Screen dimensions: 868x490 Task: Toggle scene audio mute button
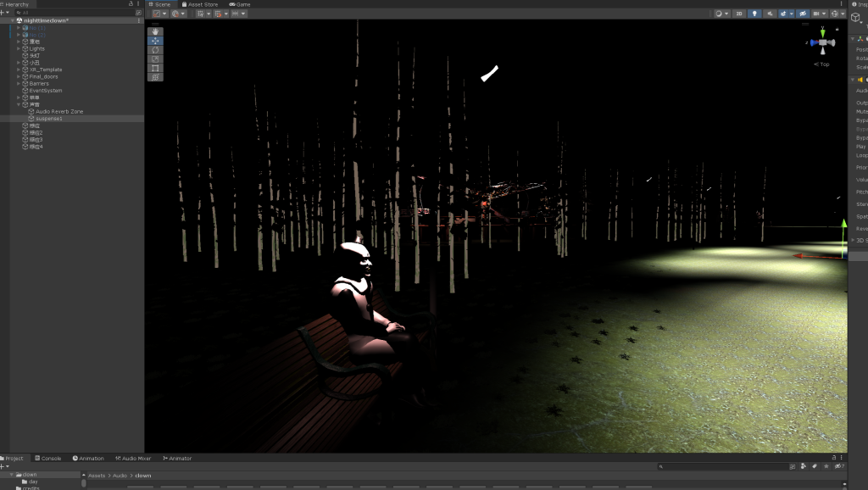[770, 14]
